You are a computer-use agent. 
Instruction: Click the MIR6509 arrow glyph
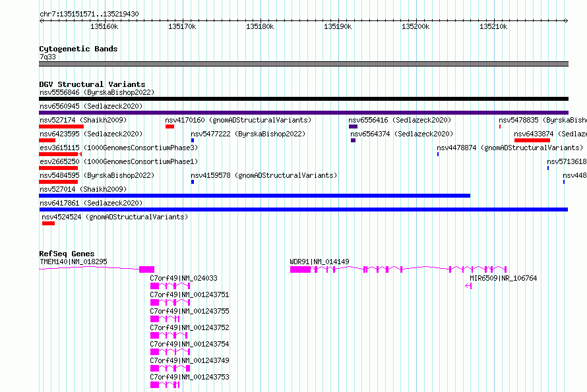(468, 286)
